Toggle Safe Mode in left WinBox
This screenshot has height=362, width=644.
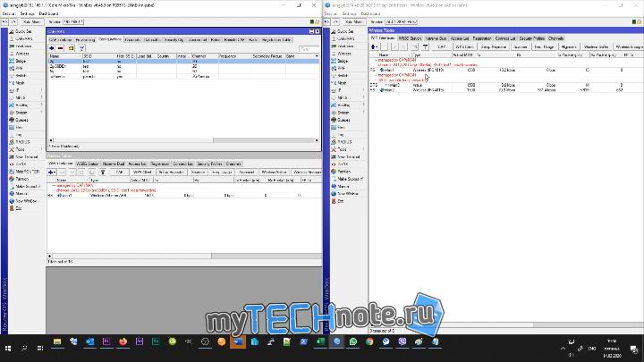31,21
